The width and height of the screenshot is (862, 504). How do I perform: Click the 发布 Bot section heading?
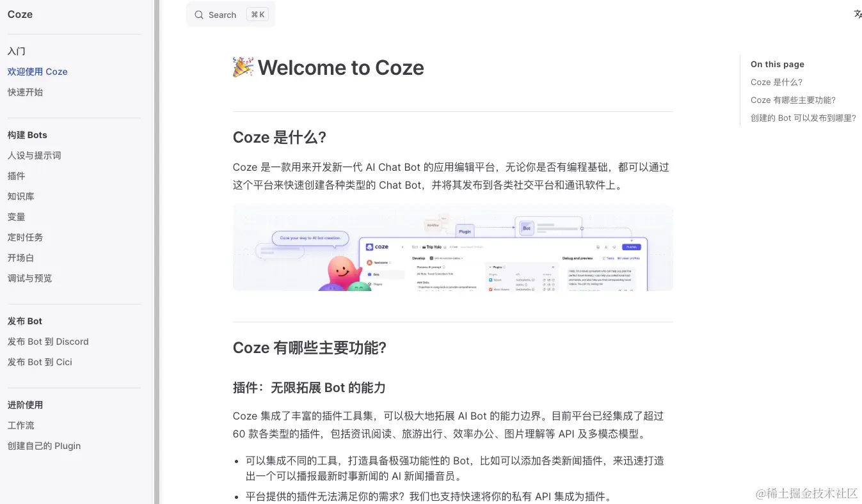[25, 321]
